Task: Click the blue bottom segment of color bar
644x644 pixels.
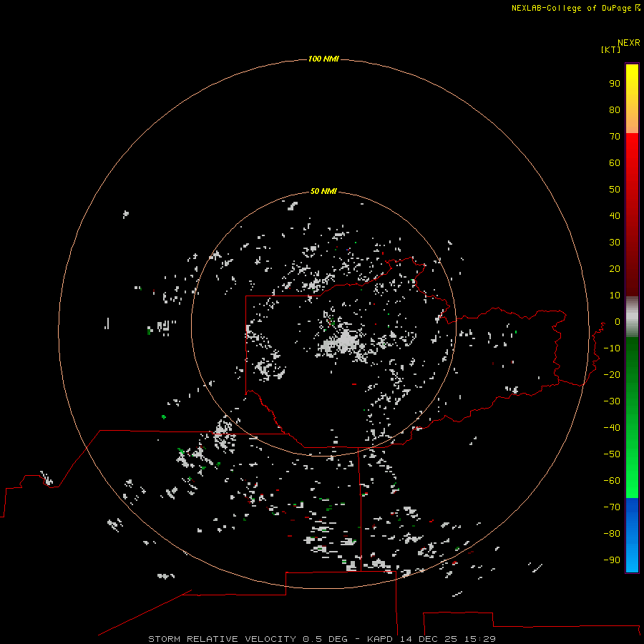Action: [x=632, y=535]
